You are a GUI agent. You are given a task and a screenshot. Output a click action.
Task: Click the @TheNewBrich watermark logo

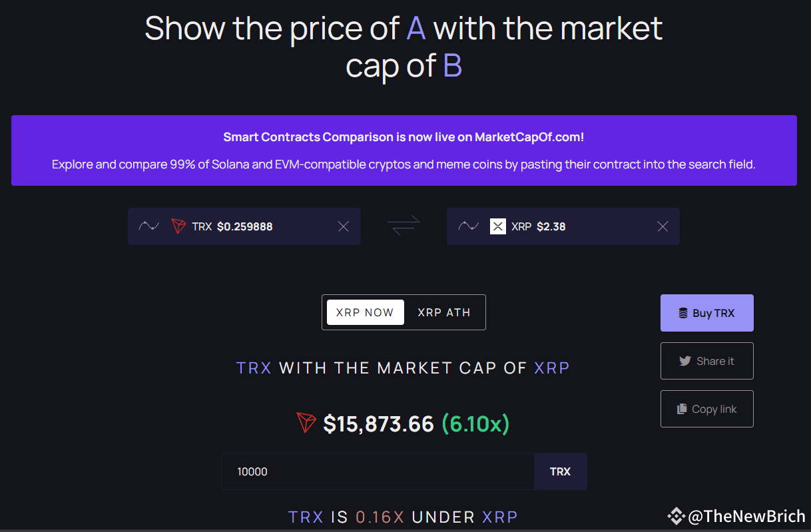(676, 516)
